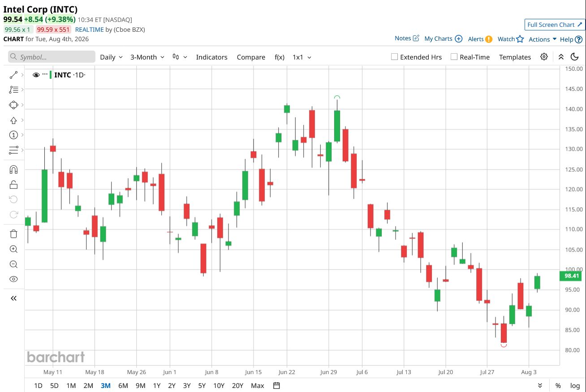Collapse the left drawing toolbar
This screenshot has width=586, height=392.
13,298
